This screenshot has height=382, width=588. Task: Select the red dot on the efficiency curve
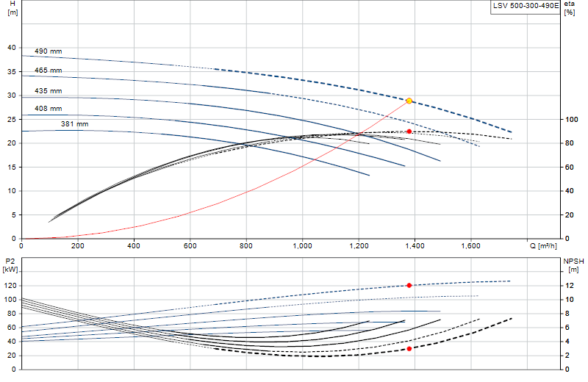409,131
